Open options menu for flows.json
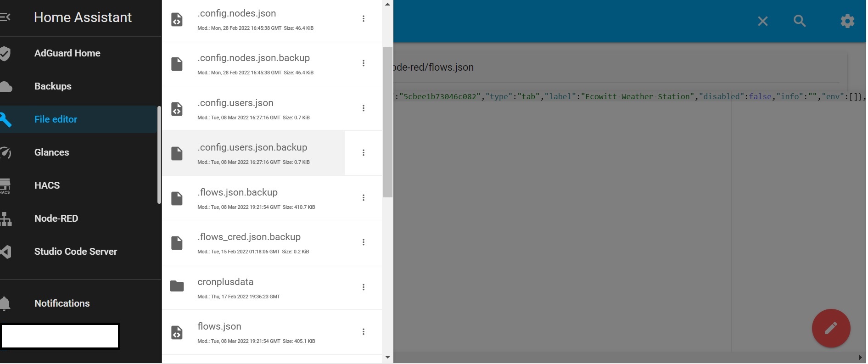The image size is (868, 364). click(x=364, y=332)
